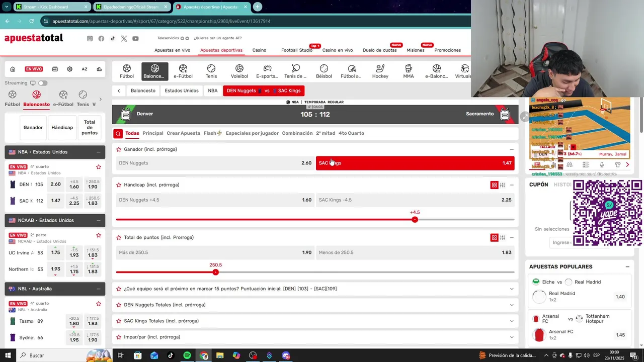Open the Instagram social link
The image size is (644, 362).
90,39
